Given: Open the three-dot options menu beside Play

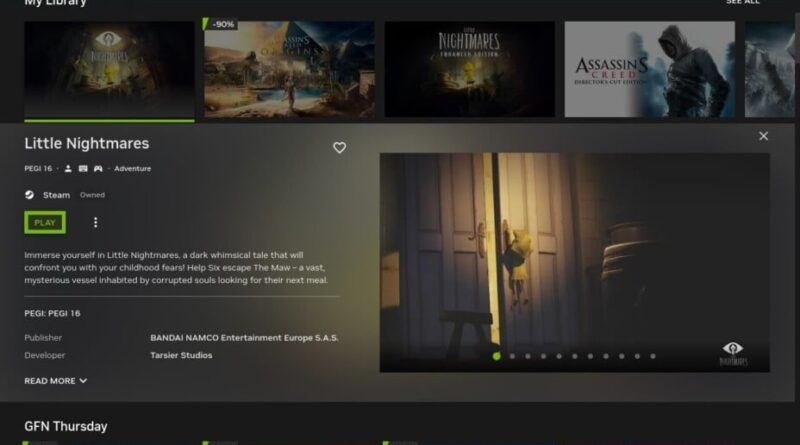Looking at the screenshot, I should (x=95, y=222).
